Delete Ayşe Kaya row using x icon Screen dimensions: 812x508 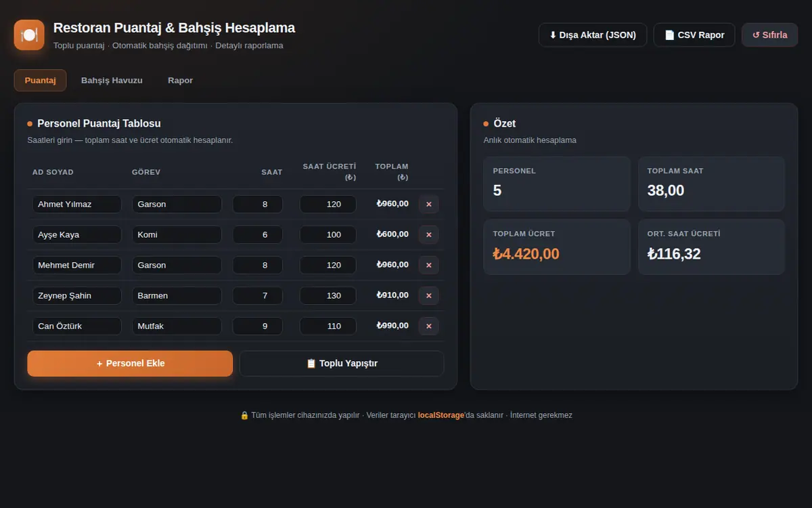click(429, 235)
